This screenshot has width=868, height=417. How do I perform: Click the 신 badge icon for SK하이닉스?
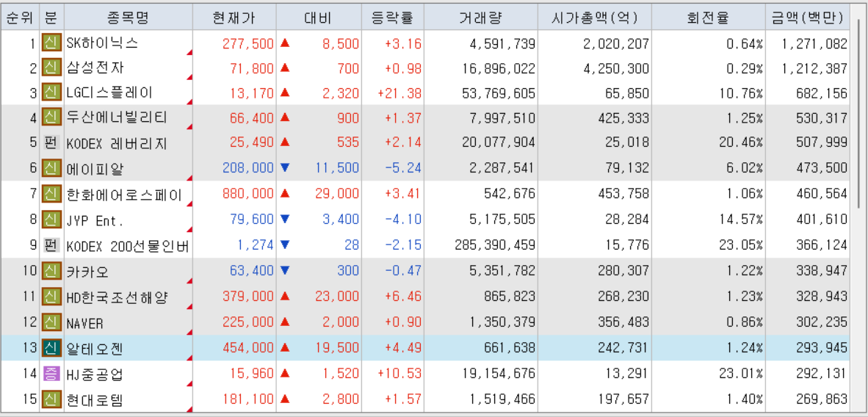(51, 43)
